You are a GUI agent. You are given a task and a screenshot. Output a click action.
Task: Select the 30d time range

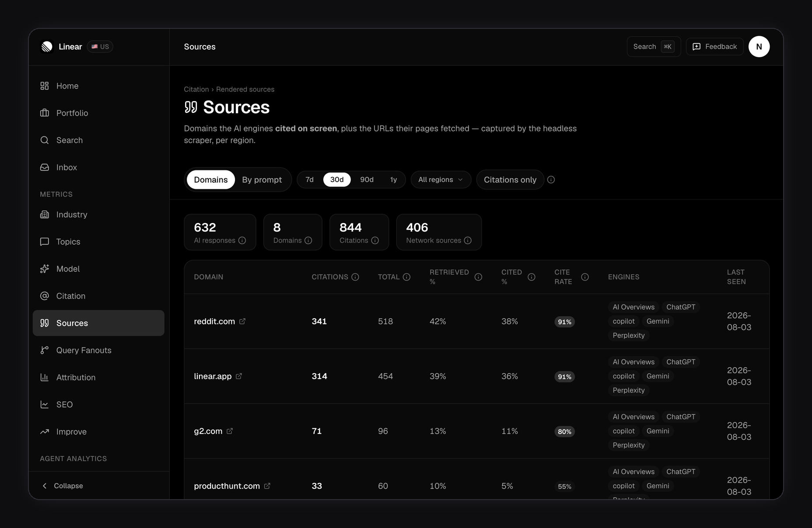337,180
